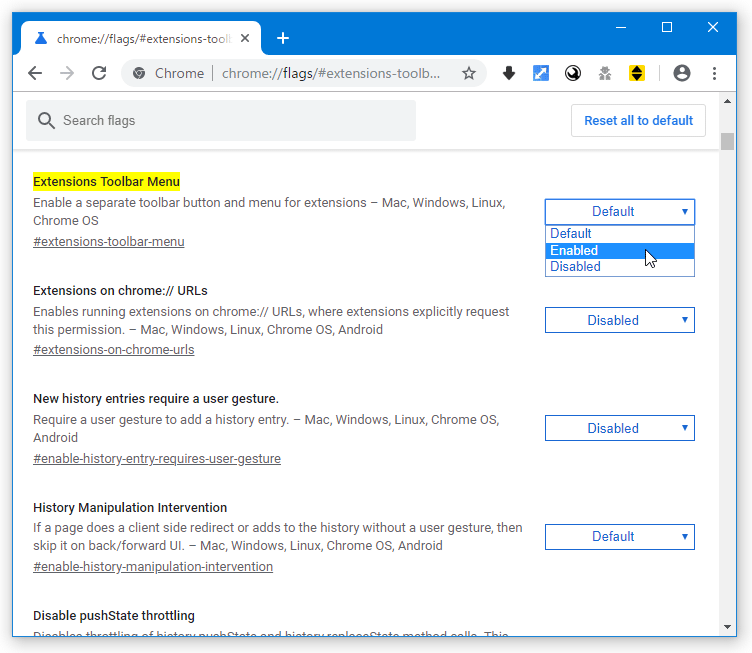Image resolution: width=752 pixels, height=653 pixels.
Task: Choose Enabled in the open dropdown list
Action: point(620,250)
